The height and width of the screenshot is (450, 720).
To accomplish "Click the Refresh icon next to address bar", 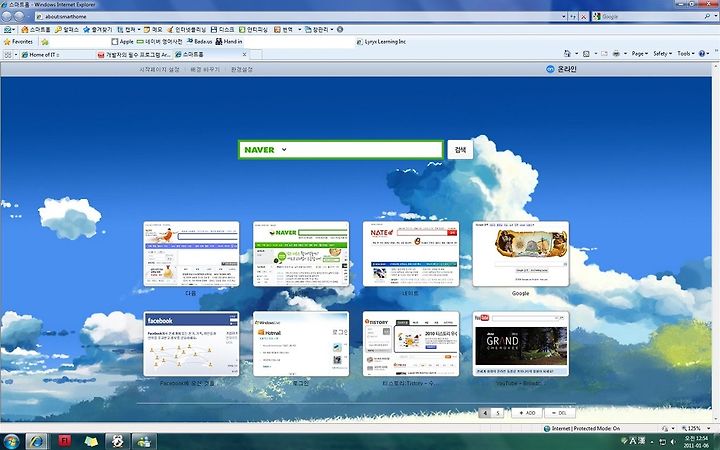I will [x=573, y=16].
